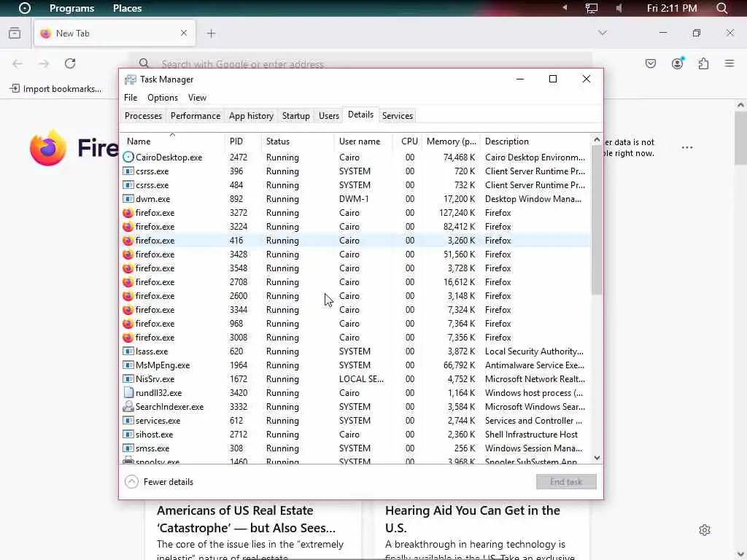Screen dimensions: 747x560
Task: Select firefox.exe row with PID 416
Action: tap(355, 241)
